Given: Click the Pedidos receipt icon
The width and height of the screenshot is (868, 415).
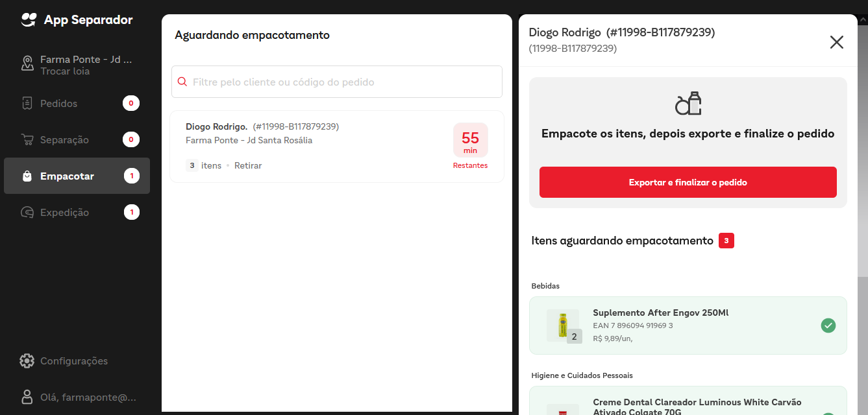Looking at the screenshot, I should click(27, 104).
